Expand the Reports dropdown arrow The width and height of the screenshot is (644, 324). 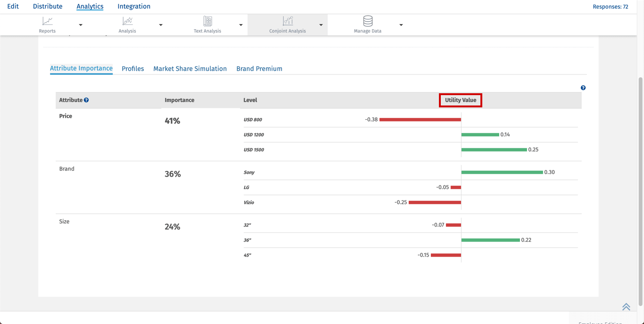[x=81, y=25]
